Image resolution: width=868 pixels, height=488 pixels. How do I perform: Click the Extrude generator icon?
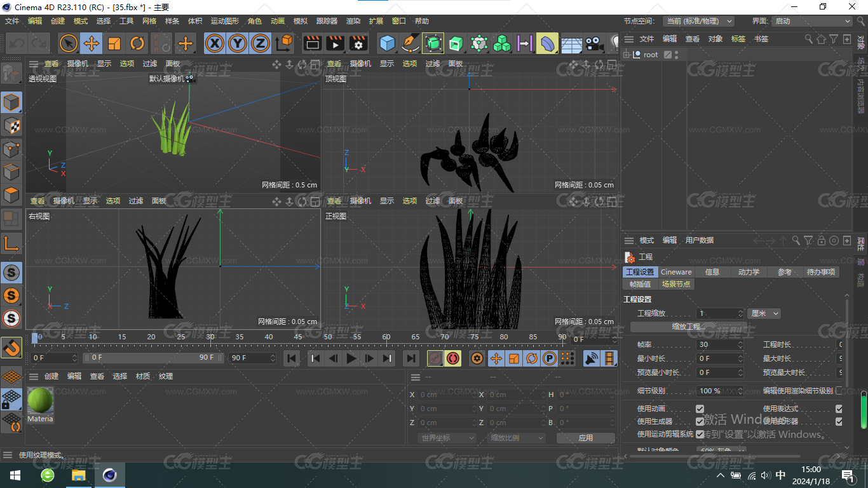click(x=456, y=43)
